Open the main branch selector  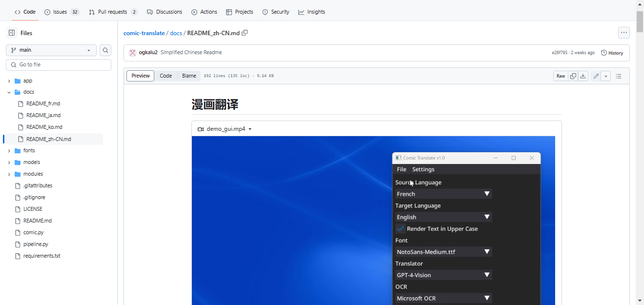pyautogui.click(x=51, y=50)
